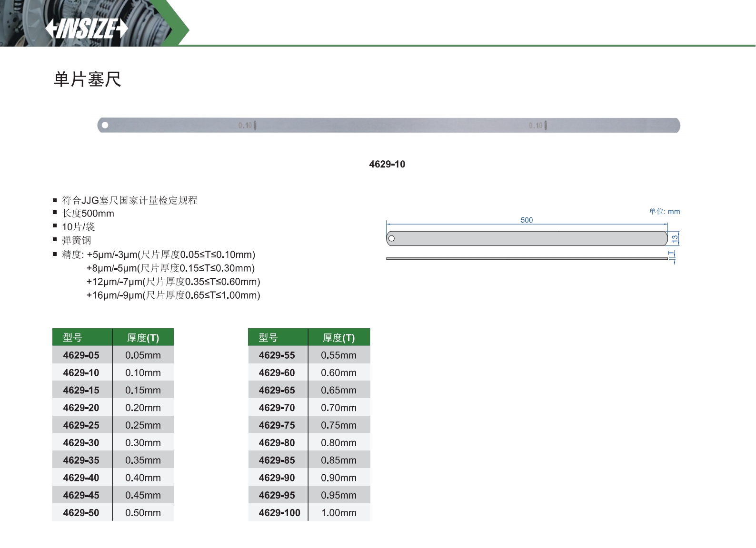Click the right table's 厚度(T) header
This screenshot has height=548, width=756.
(338, 338)
